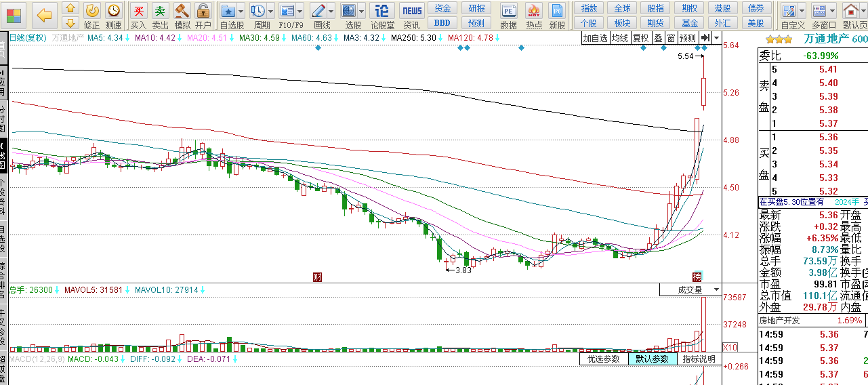Select the K线图 side tab

click(x=3, y=156)
